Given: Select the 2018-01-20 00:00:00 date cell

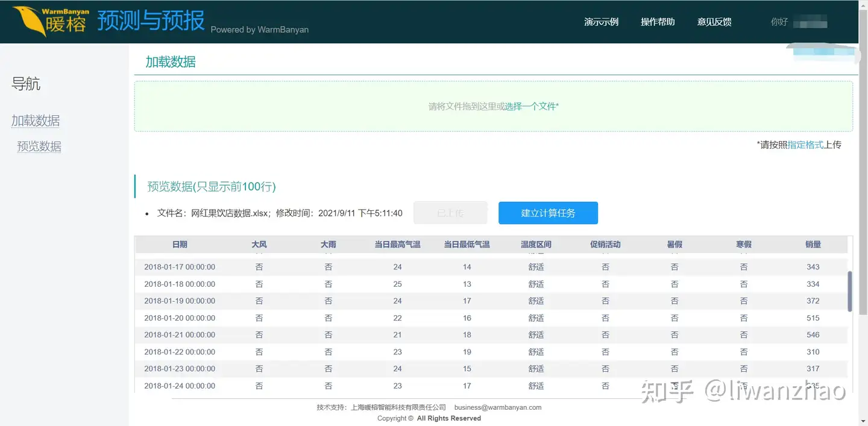Looking at the screenshot, I should pyautogui.click(x=180, y=318).
